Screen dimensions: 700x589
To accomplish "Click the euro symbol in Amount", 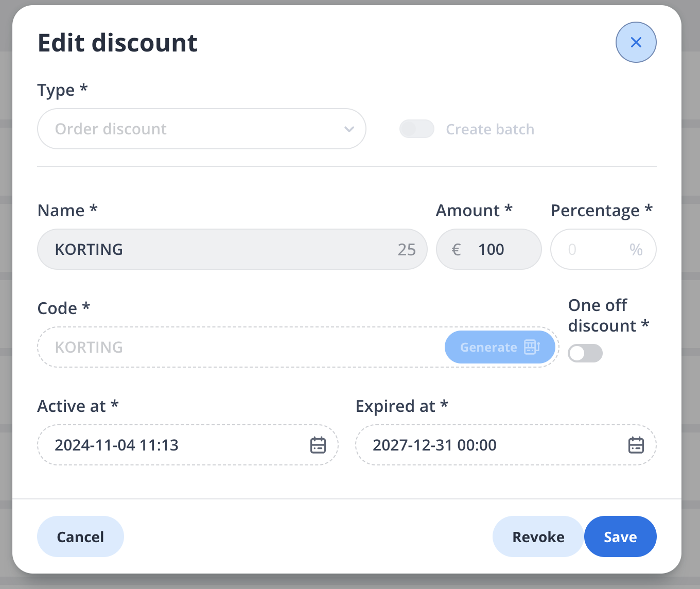I will (x=456, y=250).
